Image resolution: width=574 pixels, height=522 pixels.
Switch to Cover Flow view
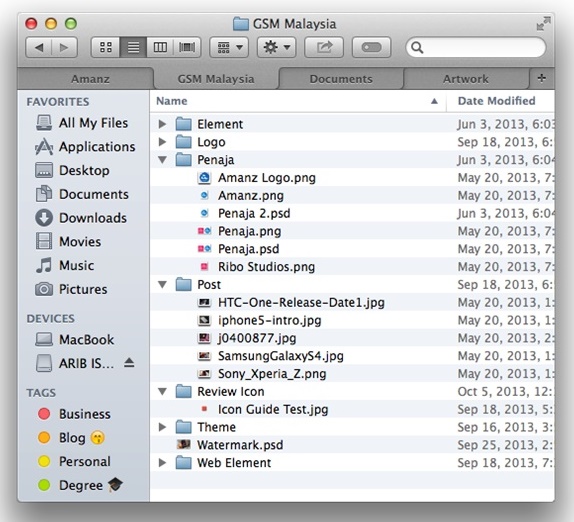point(187,47)
